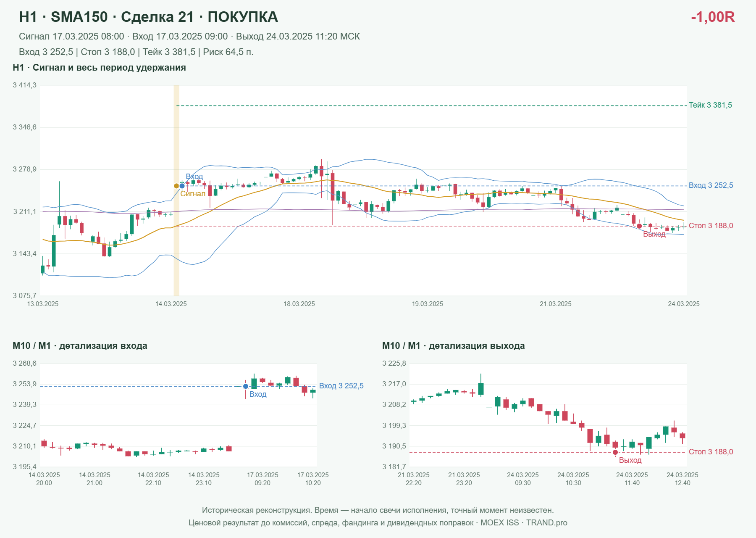This screenshot has width=756, height=538.
Task: Click the '3 278,9' price axis label
Action: coord(24,169)
